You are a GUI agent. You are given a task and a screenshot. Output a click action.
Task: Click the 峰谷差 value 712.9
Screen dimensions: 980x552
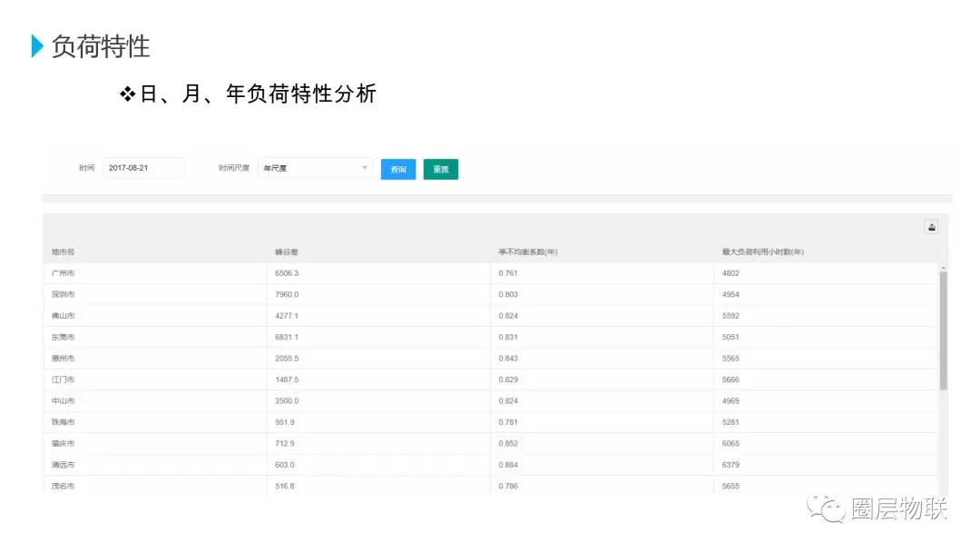pyautogui.click(x=284, y=443)
